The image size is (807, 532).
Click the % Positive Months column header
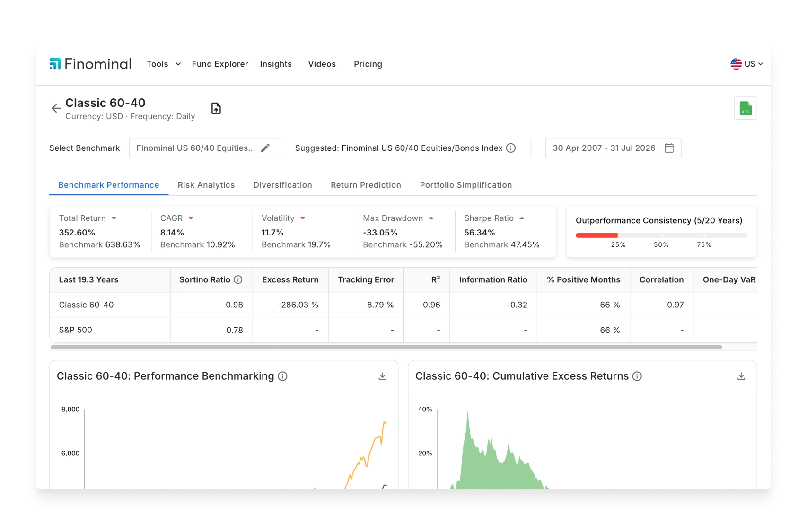point(584,279)
